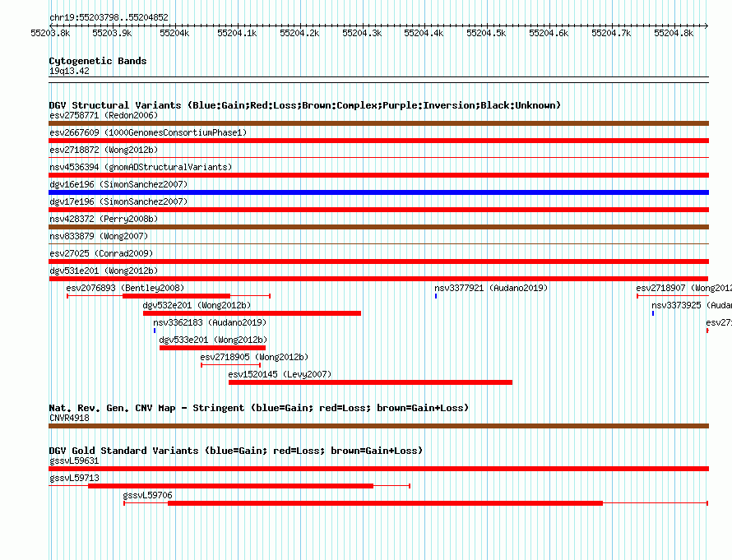Click the nsv3362183 (Audano2019) blue marker
This screenshot has width=732, height=560.
(155, 331)
